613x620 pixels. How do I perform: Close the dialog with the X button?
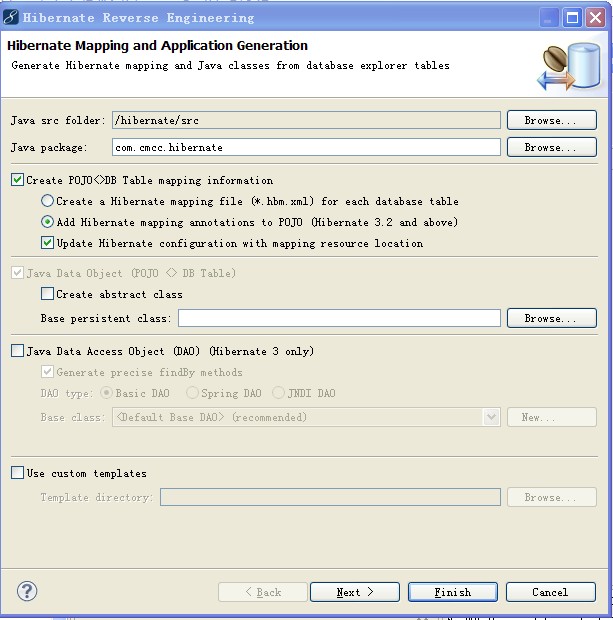pos(596,18)
